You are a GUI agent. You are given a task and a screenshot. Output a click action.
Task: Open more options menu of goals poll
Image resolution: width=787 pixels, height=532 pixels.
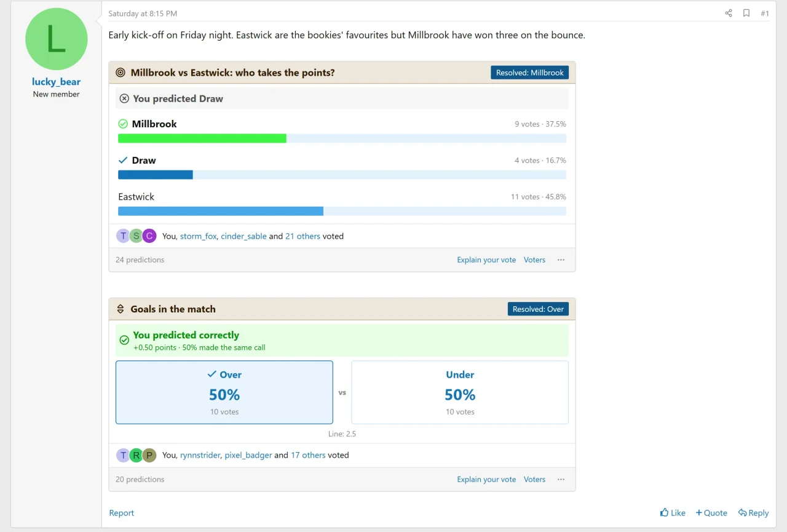click(x=561, y=480)
